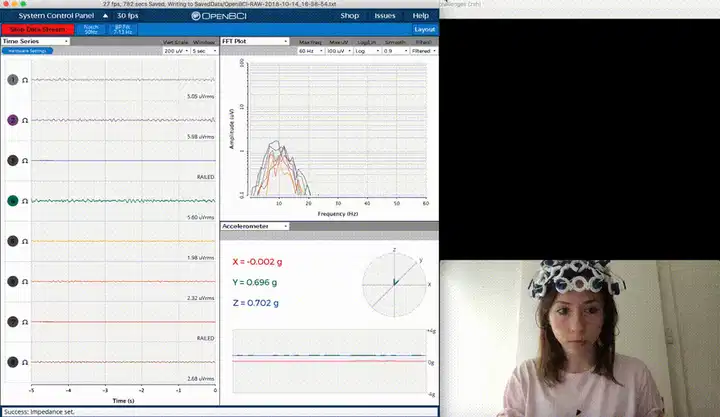This screenshot has width=720, height=417.
Task: Click the 200 uV vertical scale box
Action: tap(176, 51)
